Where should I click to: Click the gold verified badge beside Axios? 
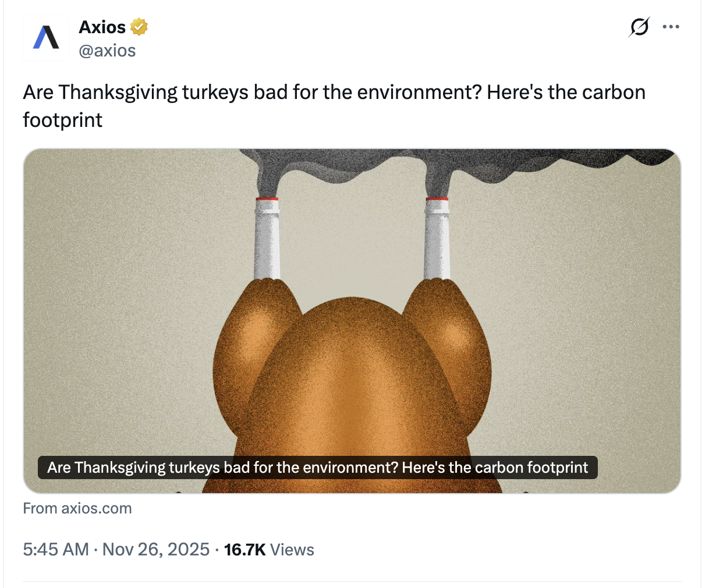(139, 27)
